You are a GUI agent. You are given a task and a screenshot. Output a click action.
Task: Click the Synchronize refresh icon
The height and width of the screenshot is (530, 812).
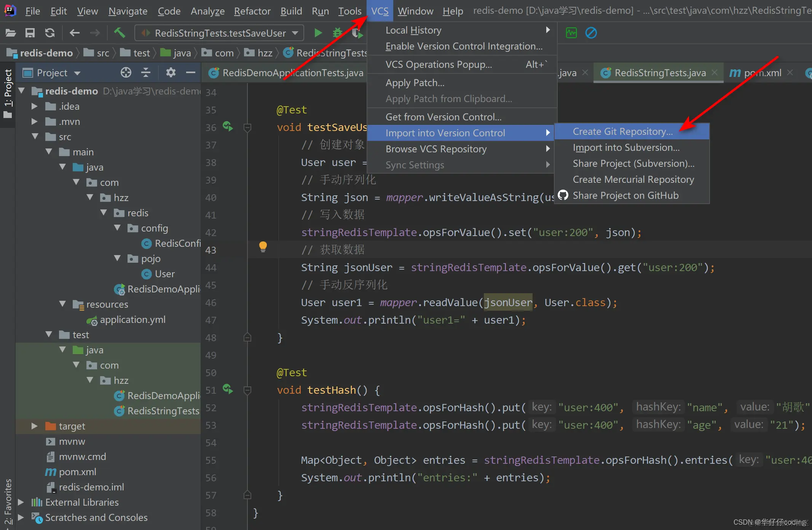point(50,33)
